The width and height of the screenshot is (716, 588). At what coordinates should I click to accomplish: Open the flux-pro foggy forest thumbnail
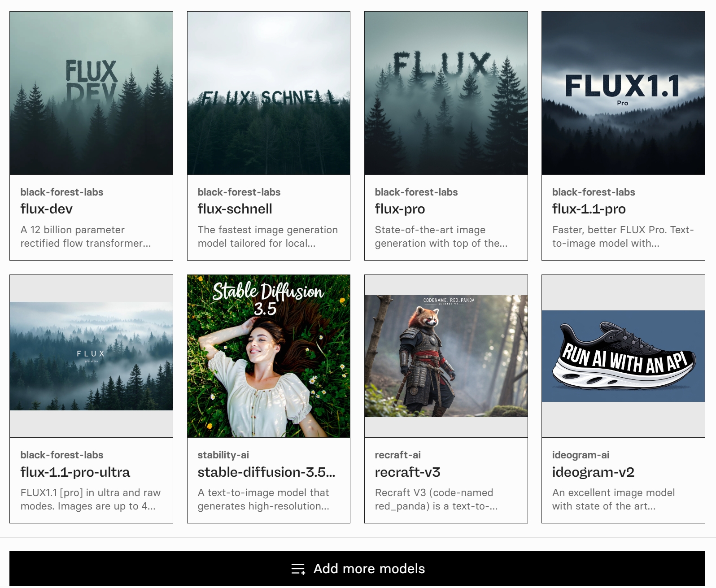click(446, 93)
